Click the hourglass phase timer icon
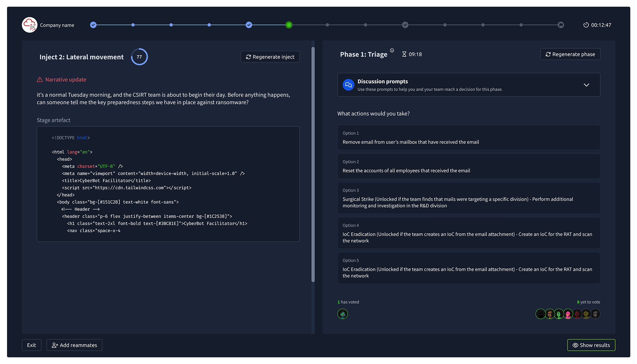The height and width of the screenshot is (364, 637). [x=404, y=54]
